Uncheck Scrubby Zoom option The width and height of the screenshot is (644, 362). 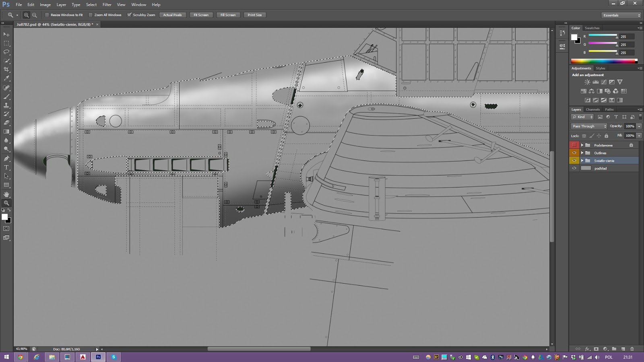tap(130, 15)
